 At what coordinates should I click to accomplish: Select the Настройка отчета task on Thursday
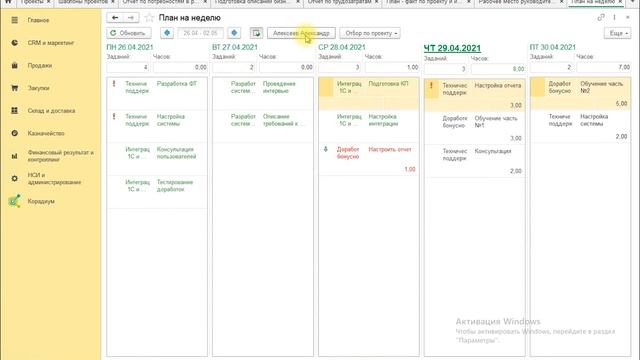475,95
